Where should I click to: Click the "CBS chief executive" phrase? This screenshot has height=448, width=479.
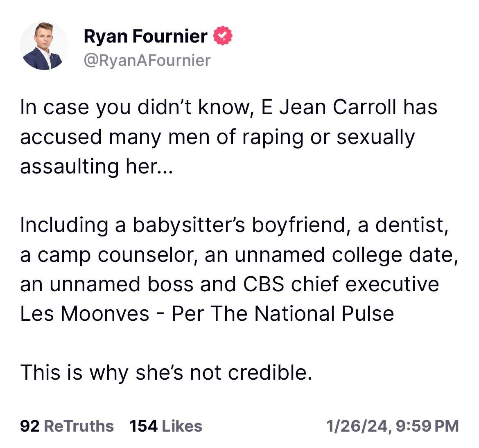click(341, 284)
